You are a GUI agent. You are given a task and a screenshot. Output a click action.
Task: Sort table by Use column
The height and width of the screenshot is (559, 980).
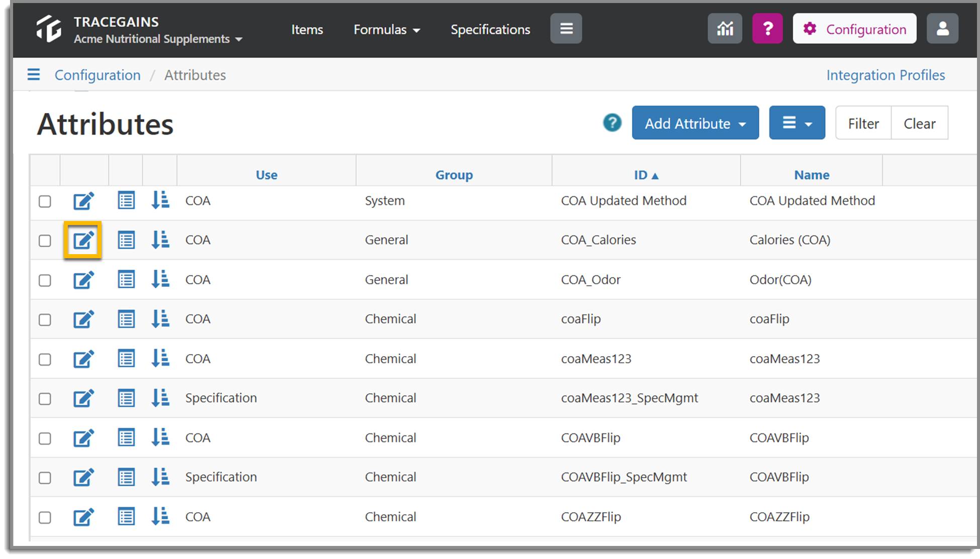pyautogui.click(x=266, y=175)
